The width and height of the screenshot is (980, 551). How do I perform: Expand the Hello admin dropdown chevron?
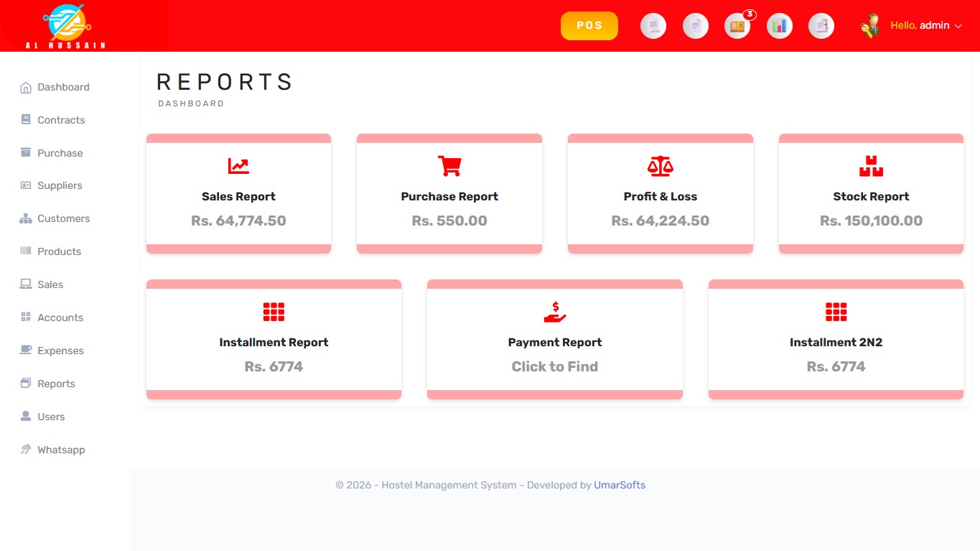pyautogui.click(x=958, y=26)
